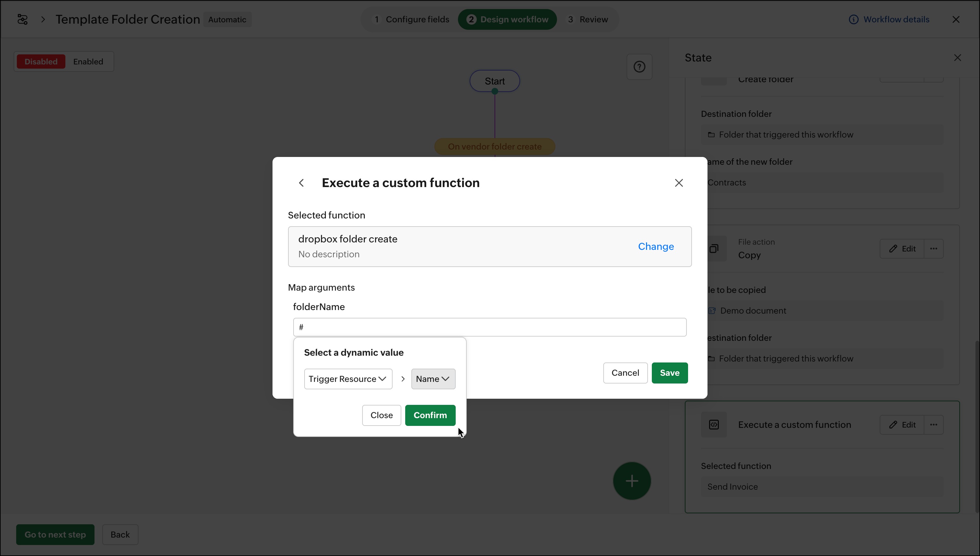Click the green plus add button

coord(631,481)
